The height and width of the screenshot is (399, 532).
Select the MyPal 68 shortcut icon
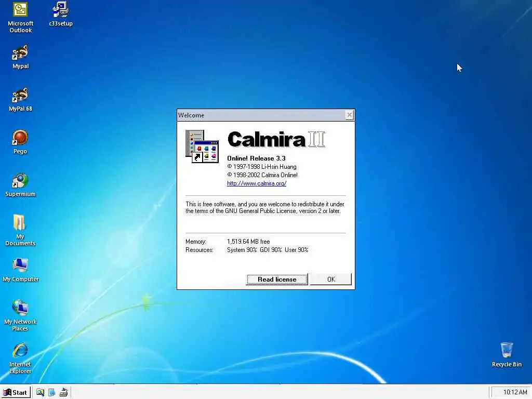click(20, 99)
